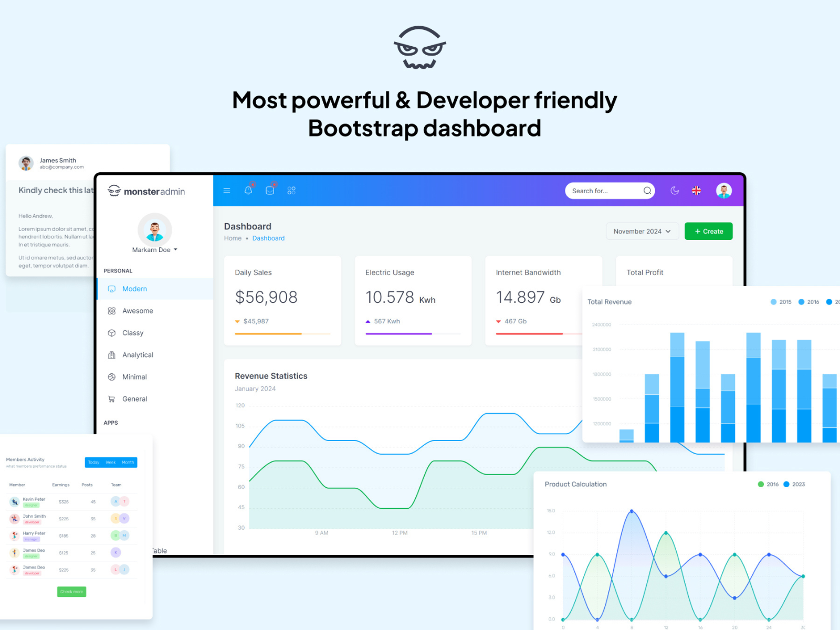The image size is (840, 630).
Task: Click the 2016 legend color dot in Total Revenue
Action: click(801, 302)
